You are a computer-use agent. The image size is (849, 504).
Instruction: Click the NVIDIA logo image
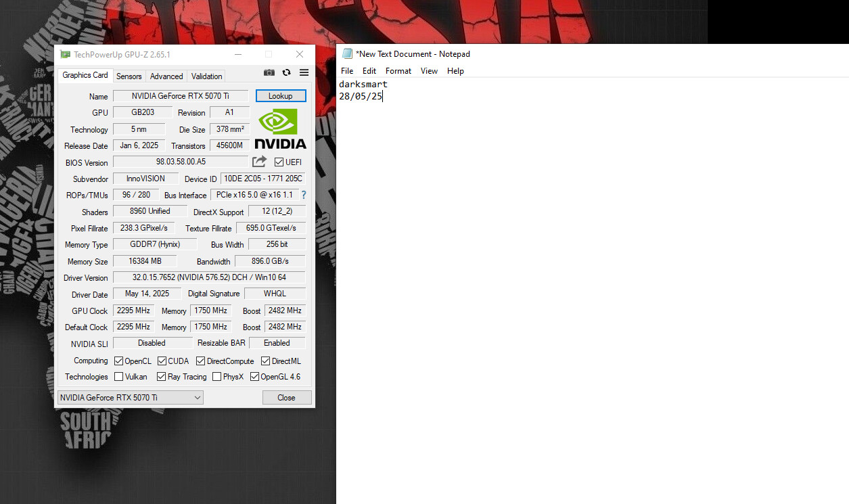point(280,129)
